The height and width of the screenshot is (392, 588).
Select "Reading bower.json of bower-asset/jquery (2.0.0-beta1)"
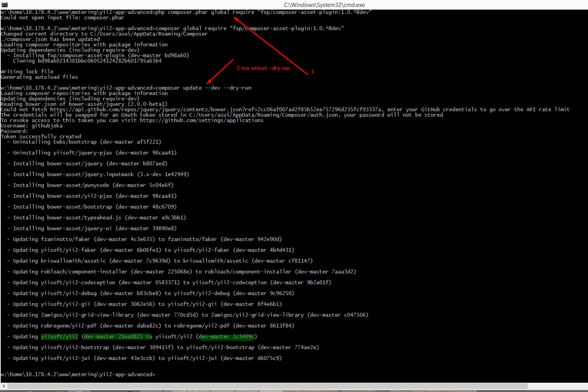[x=84, y=104]
